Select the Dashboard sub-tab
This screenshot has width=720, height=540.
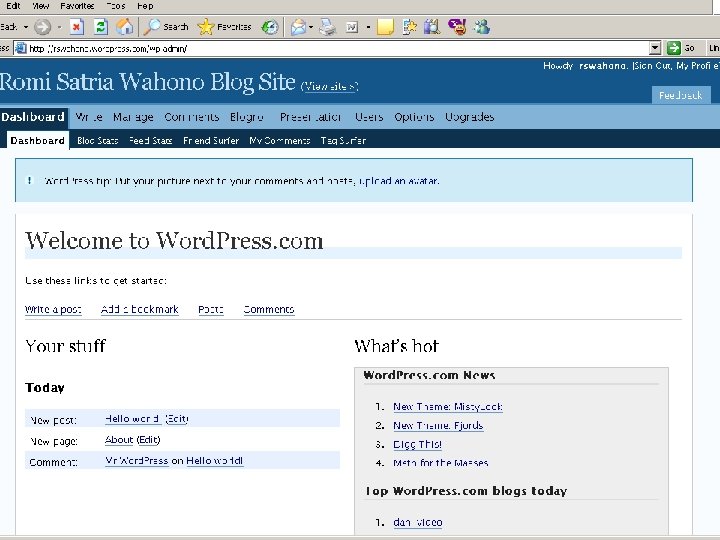click(37, 141)
